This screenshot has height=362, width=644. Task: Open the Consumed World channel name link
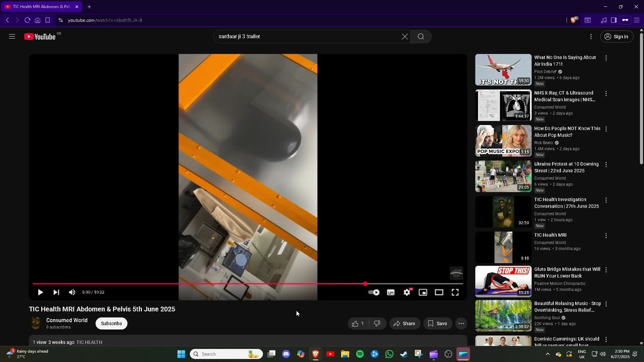click(67, 320)
